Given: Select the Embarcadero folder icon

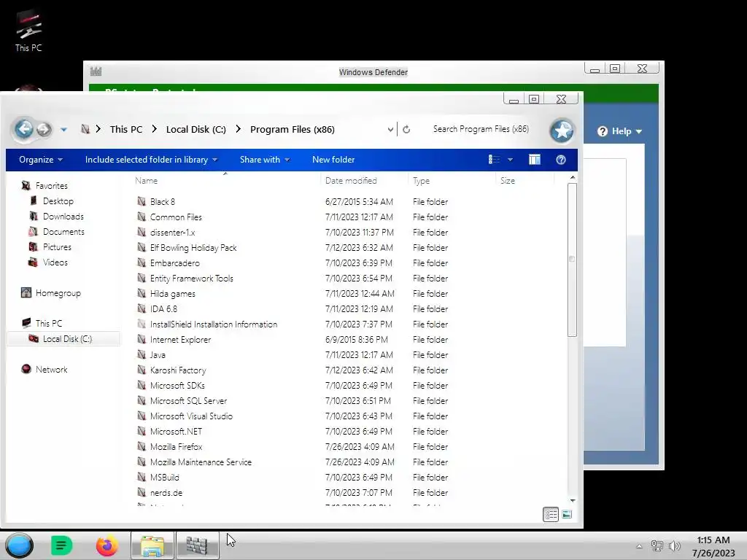Looking at the screenshot, I should (x=142, y=262).
